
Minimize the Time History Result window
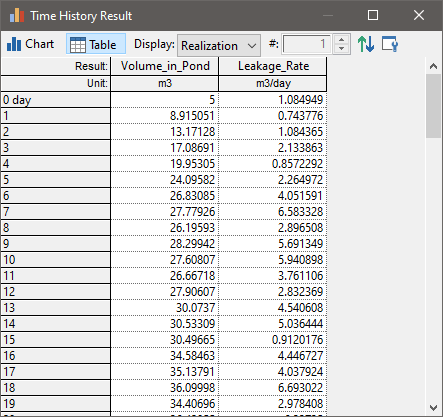point(328,15)
